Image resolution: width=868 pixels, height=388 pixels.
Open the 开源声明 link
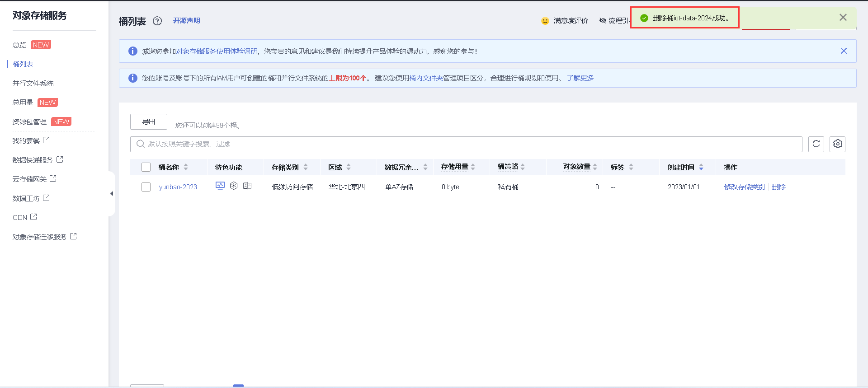(x=186, y=21)
